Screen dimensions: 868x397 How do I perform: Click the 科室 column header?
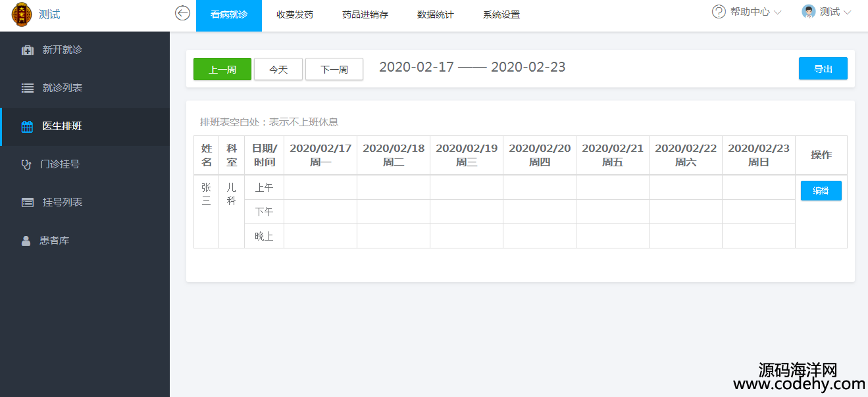click(x=232, y=155)
